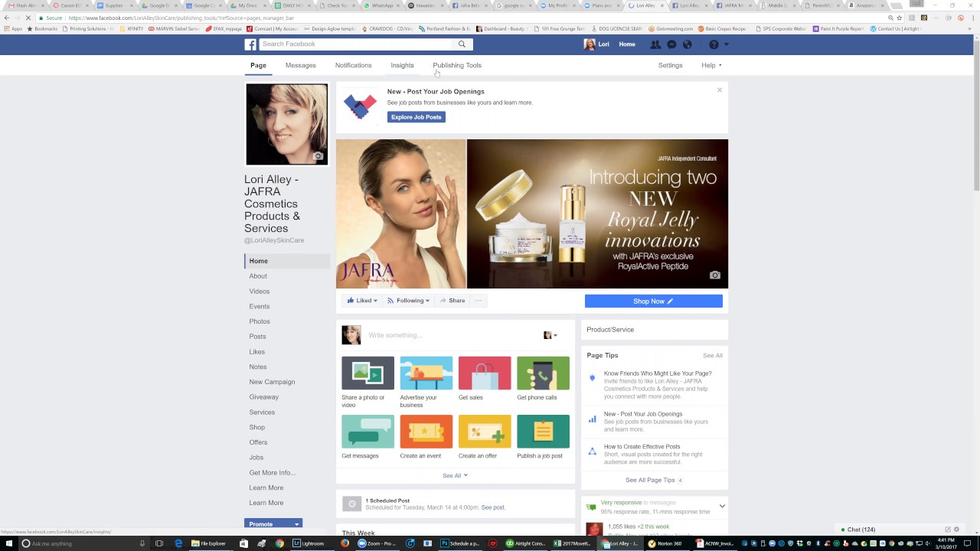Click the Shop Now button
The width and height of the screenshot is (980, 551).
[x=653, y=301]
